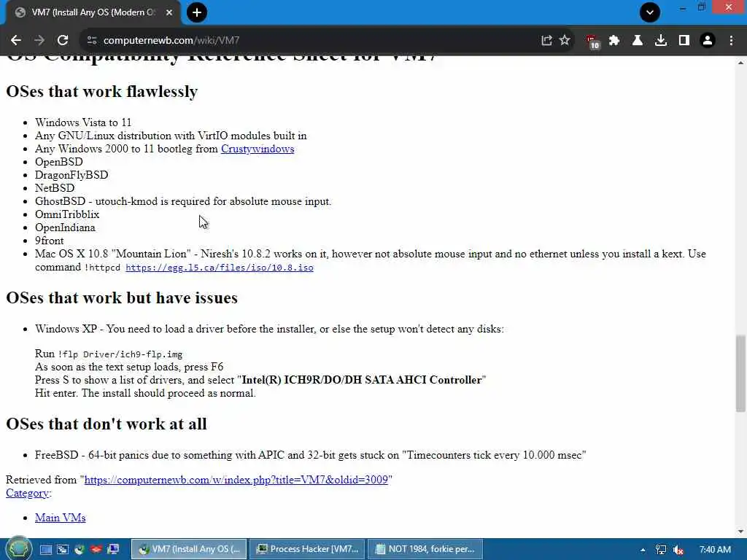Click the 'OpenBSD' list item
Screen dimensions: 747x560
click(x=58, y=162)
